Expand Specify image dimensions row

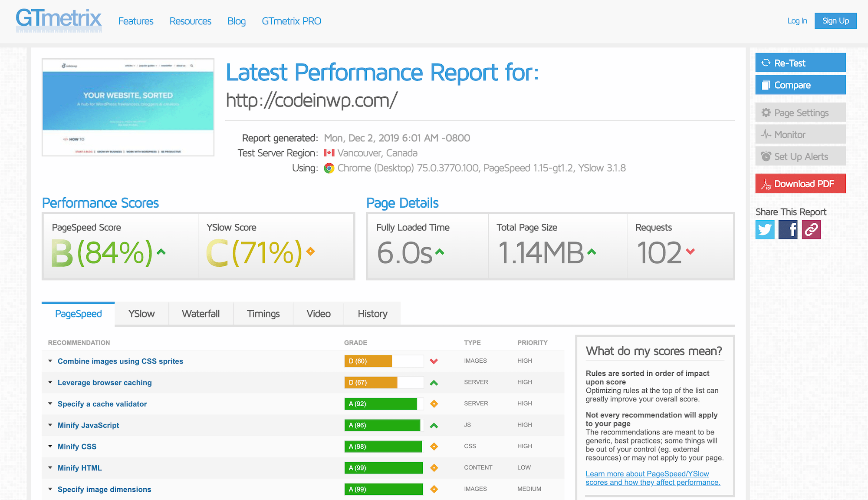click(104, 489)
